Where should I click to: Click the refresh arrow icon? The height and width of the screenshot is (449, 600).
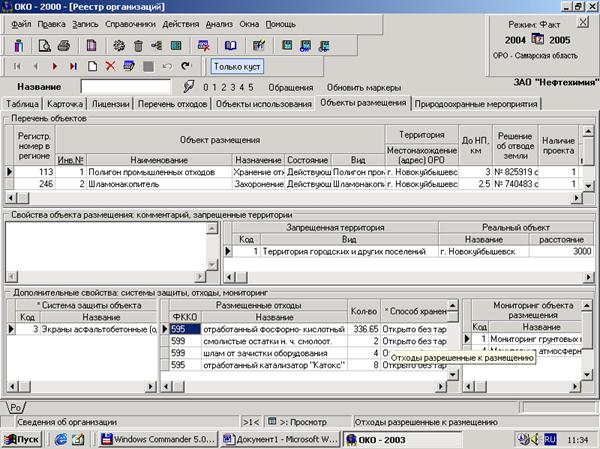click(x=186, y=66)
